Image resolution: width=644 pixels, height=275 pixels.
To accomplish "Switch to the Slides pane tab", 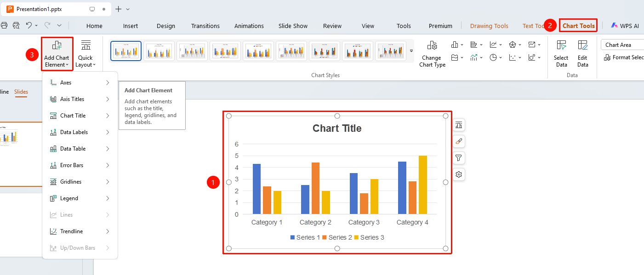I will pos(21,92).
